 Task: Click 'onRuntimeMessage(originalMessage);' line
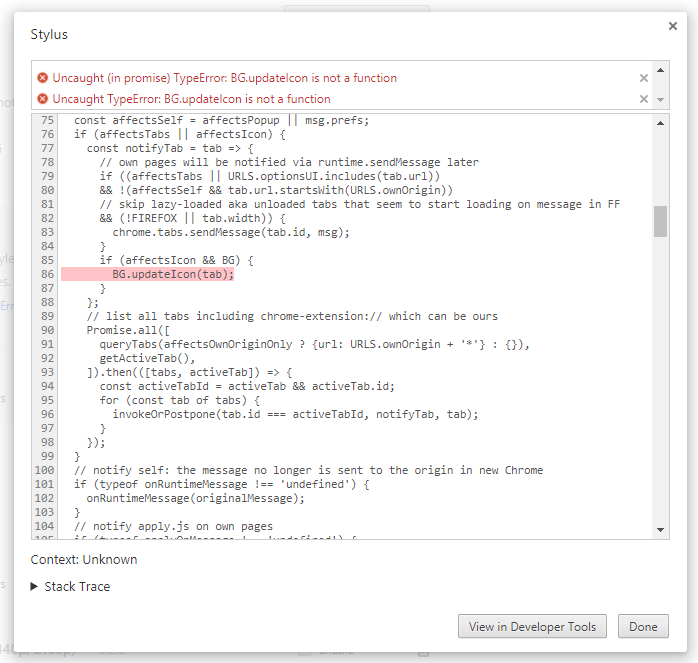pyautogui.click(x=195, y=498)
